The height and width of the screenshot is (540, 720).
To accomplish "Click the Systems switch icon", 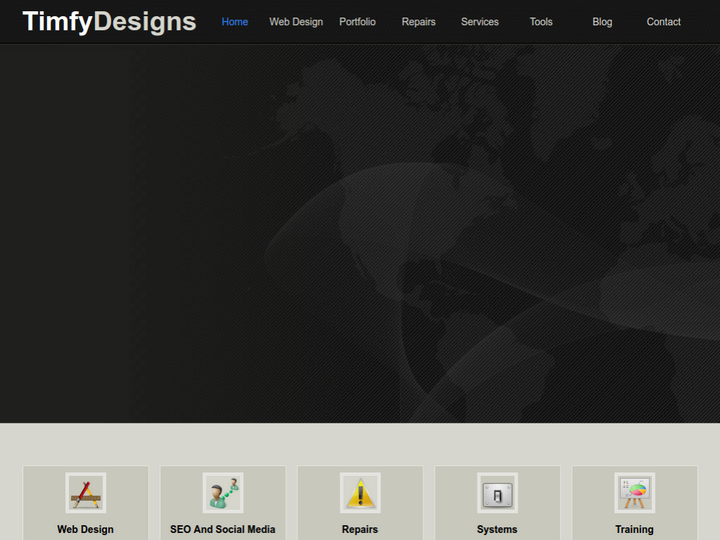I will click(x=497, y=493).
